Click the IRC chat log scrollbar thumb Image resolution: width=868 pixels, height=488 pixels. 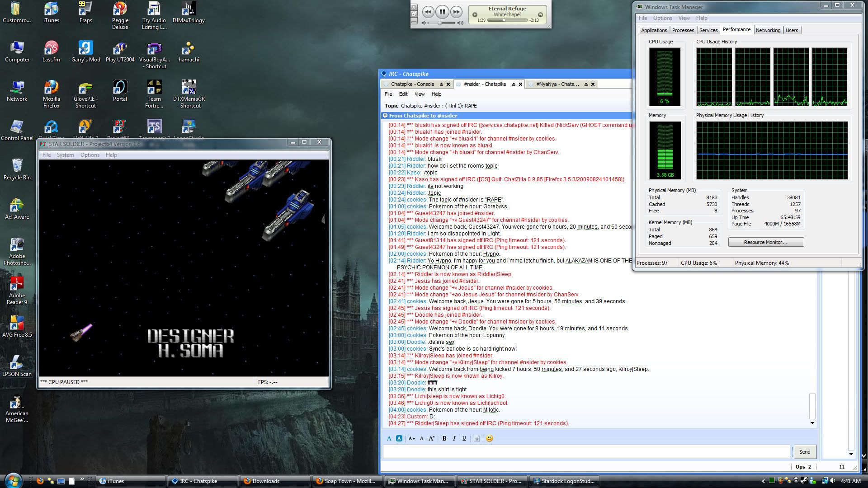tap(812, 406)
